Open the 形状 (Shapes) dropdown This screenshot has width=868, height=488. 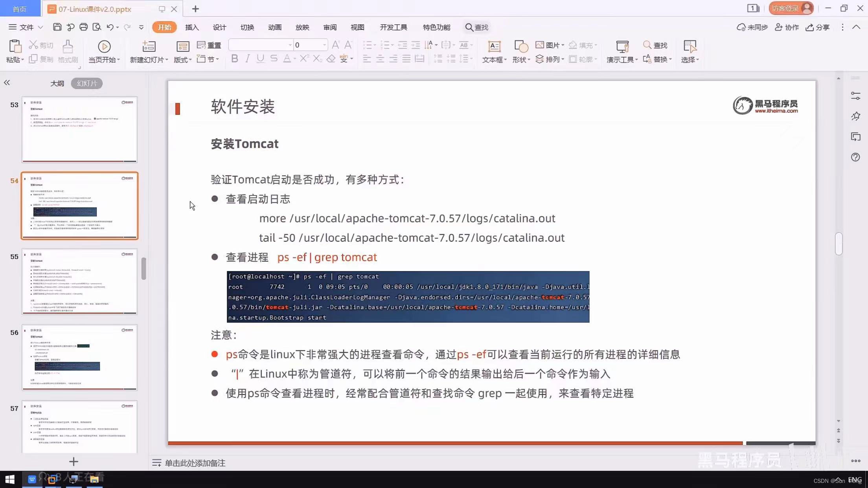[x=521, y=60]
